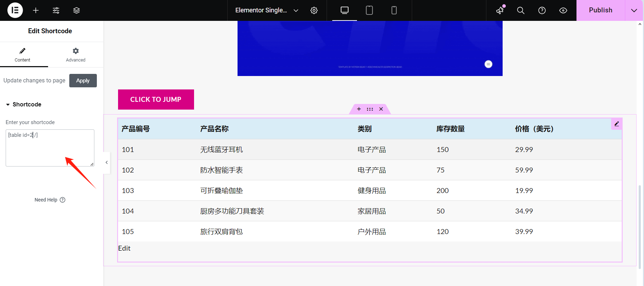Toggle preview changes eye icon
The image size is (644, 286).
pyautogui.click(x=563, y=10)
